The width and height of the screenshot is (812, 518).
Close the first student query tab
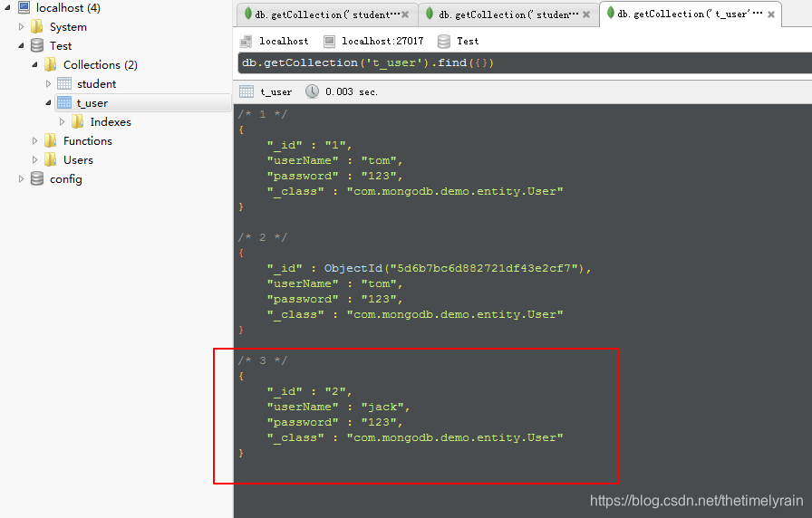click(x=405, y=14)
